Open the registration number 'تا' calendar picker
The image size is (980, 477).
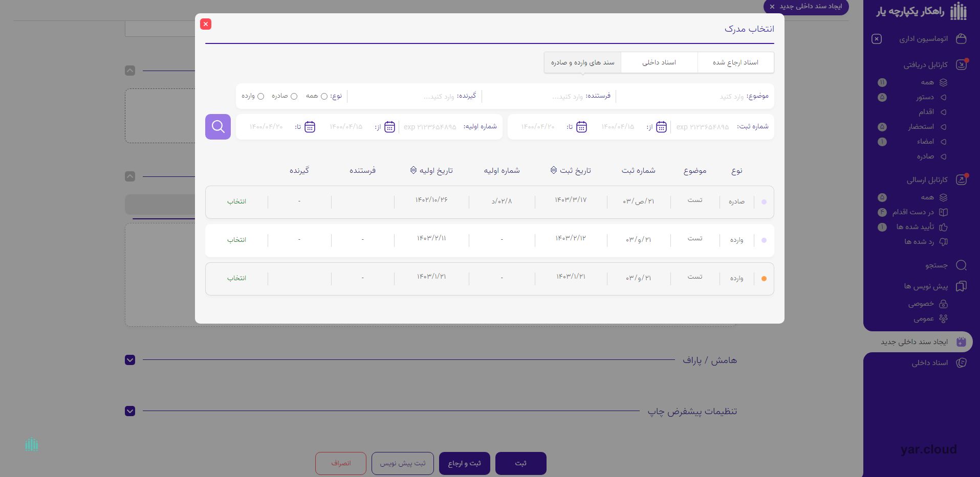(581, 127)
